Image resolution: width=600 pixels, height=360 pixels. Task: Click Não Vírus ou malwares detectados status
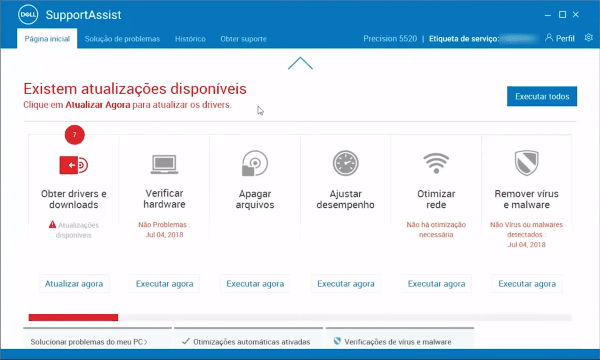click(527, 235)
